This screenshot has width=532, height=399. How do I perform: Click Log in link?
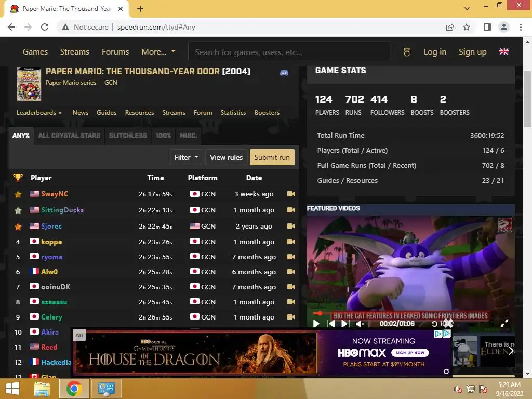click(435, 52)
